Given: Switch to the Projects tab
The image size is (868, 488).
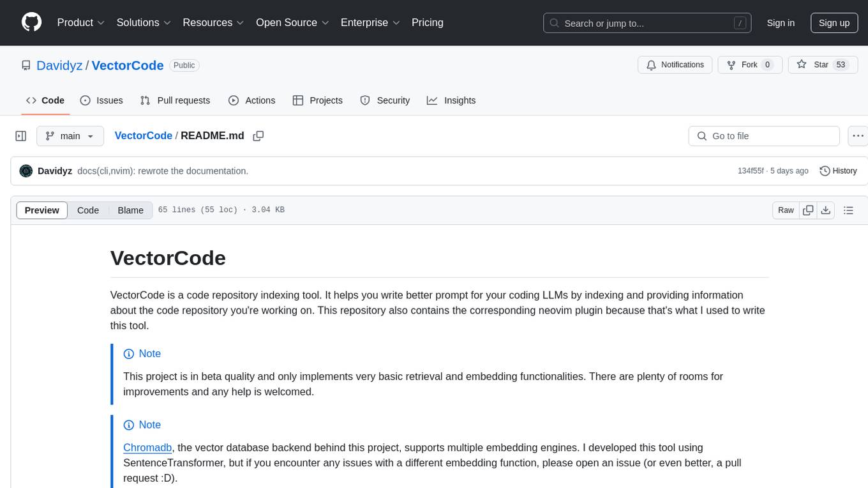Looking at the screenshot, I should pos(318,100).
